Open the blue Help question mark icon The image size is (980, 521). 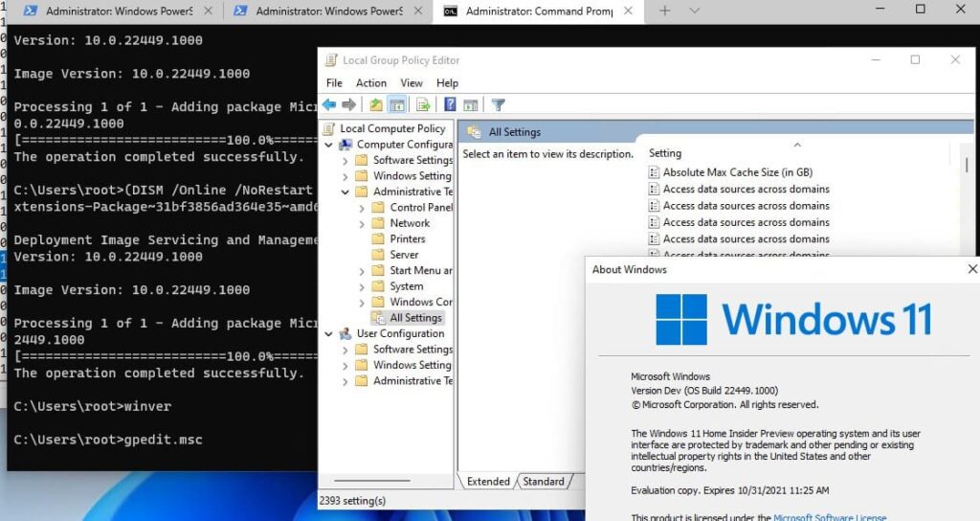click(450, 105)
